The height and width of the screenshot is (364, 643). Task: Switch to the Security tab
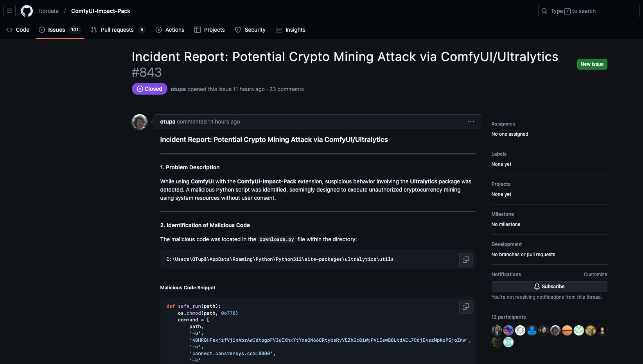(250, 30)
